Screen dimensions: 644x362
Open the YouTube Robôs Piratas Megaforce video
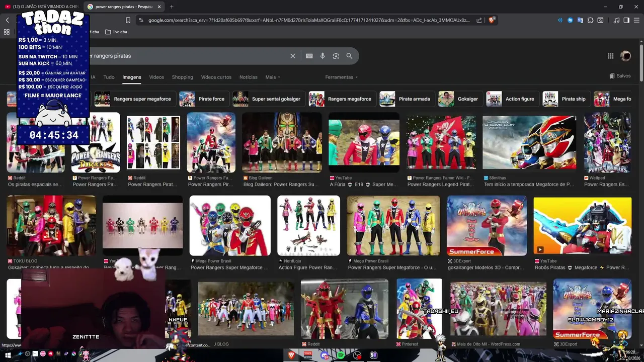[582, 226]
